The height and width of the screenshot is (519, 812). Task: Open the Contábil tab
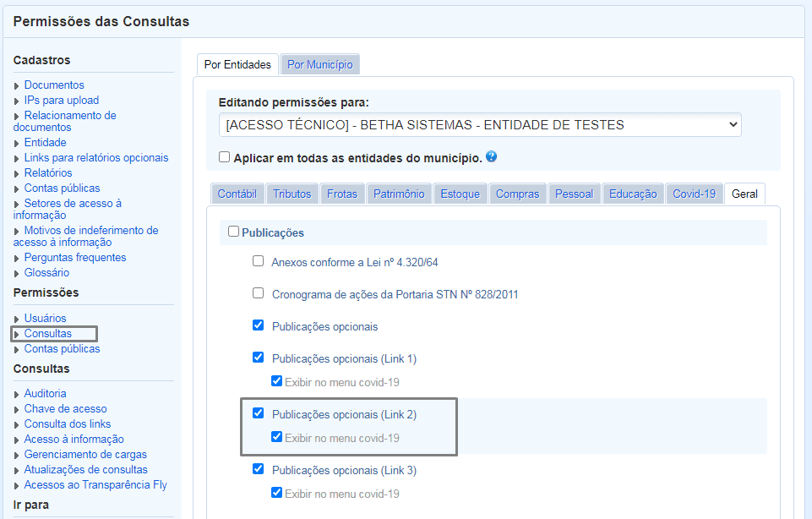[x=237, y=193]
